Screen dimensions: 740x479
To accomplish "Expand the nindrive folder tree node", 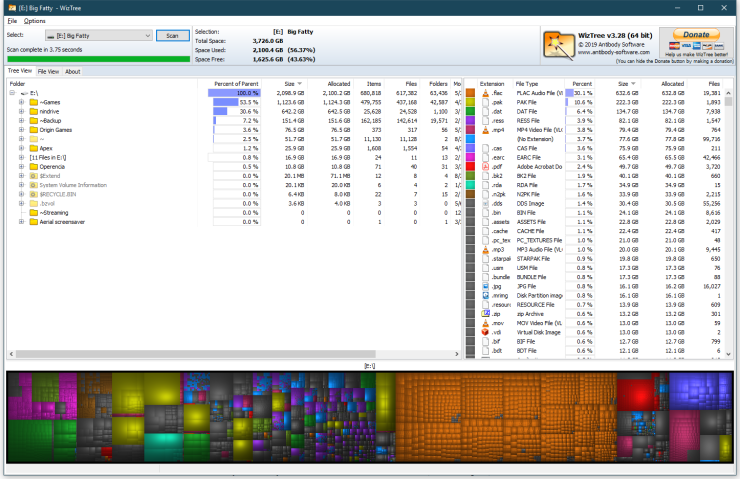I will [21, 111].
